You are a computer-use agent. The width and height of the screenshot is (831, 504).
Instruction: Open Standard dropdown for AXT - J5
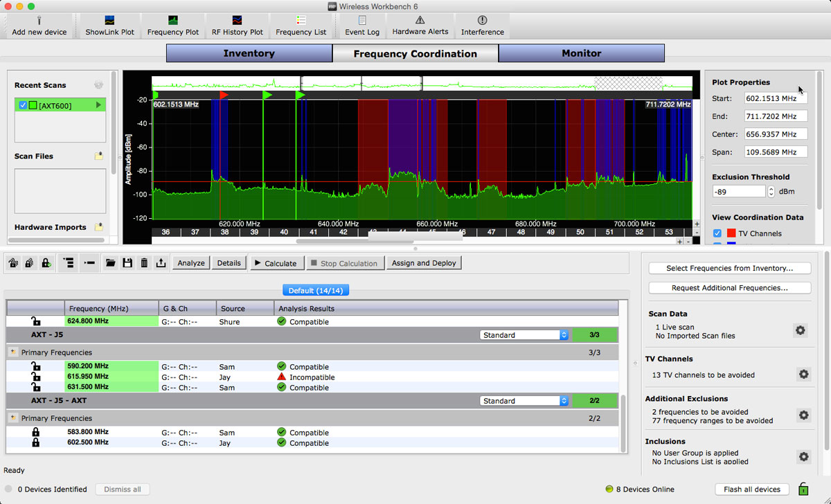tap(524, 335)
